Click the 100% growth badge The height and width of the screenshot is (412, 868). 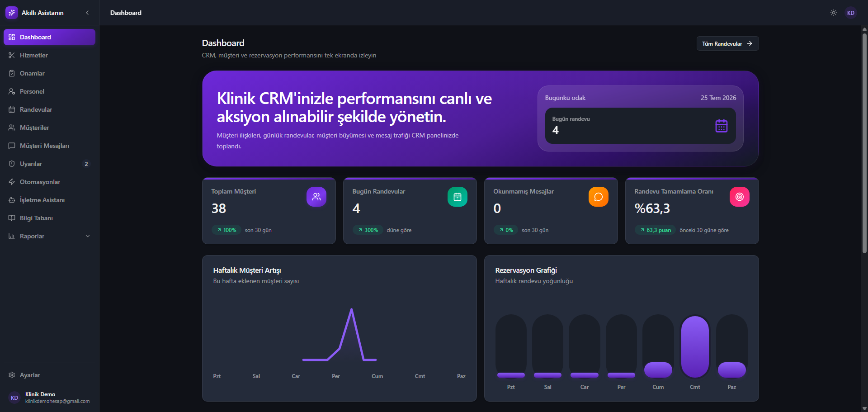[226, 230]
